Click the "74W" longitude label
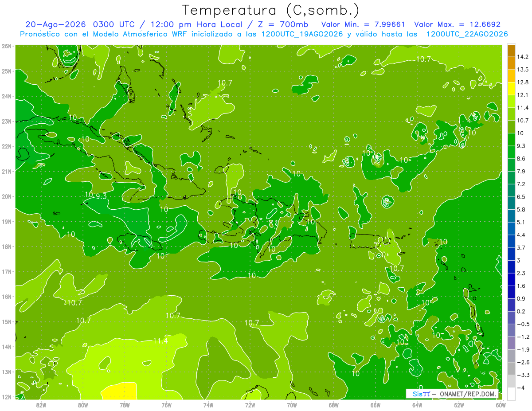532x411 pixels. 208,404
